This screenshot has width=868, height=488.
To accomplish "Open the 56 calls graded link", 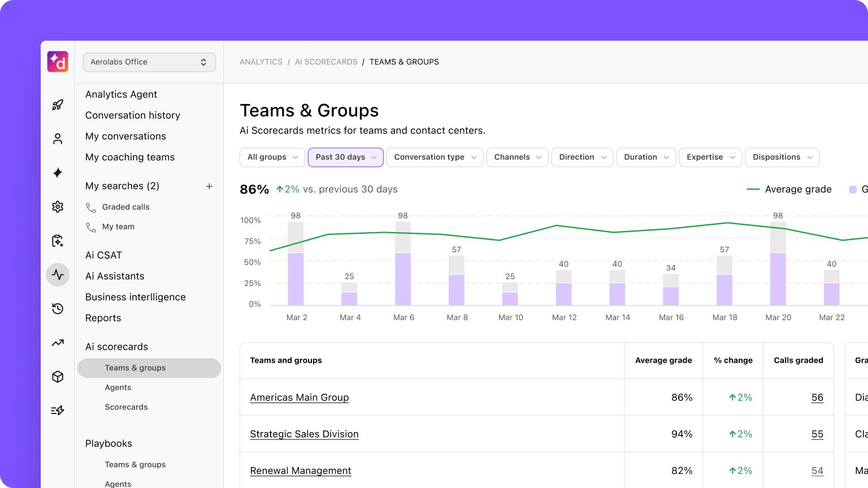I will tap(817, 398).
